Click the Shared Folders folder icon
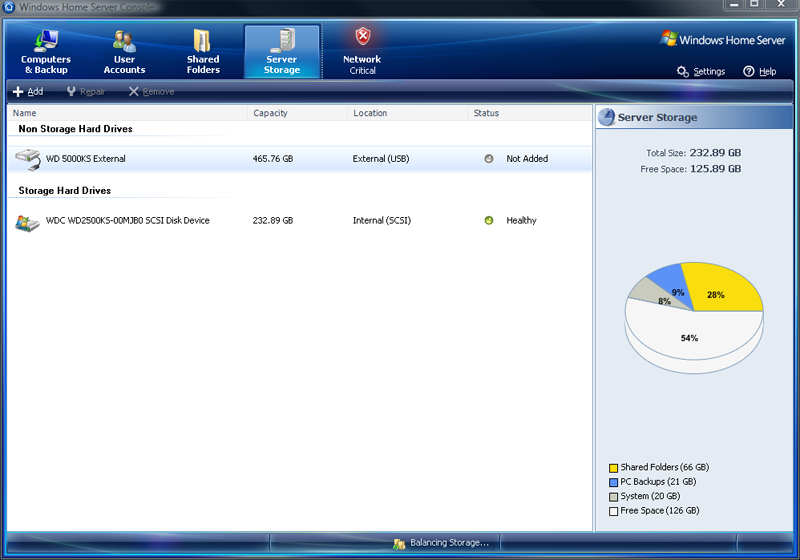The height and width of the screenshot is (560, 800). coord(203,40)
